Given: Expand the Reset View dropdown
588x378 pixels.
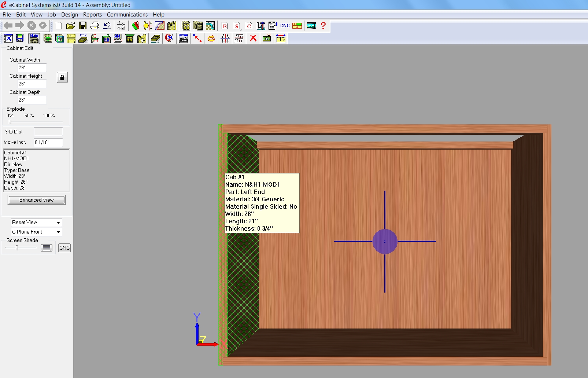Looking at the screenshot, I should (x=58, y=223).
